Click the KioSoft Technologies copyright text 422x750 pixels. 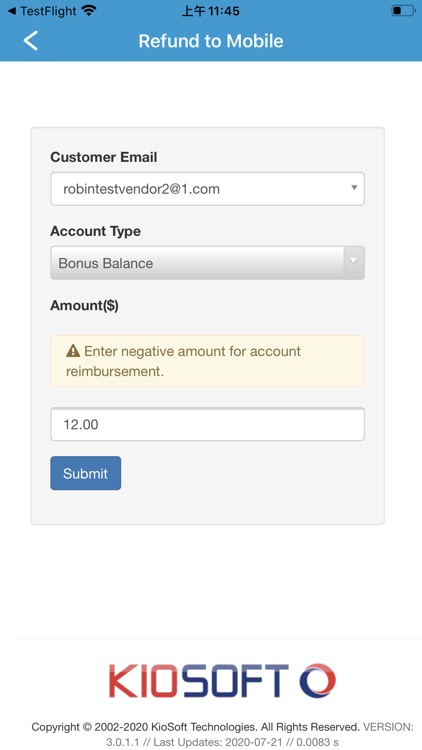tap(196, 727)
